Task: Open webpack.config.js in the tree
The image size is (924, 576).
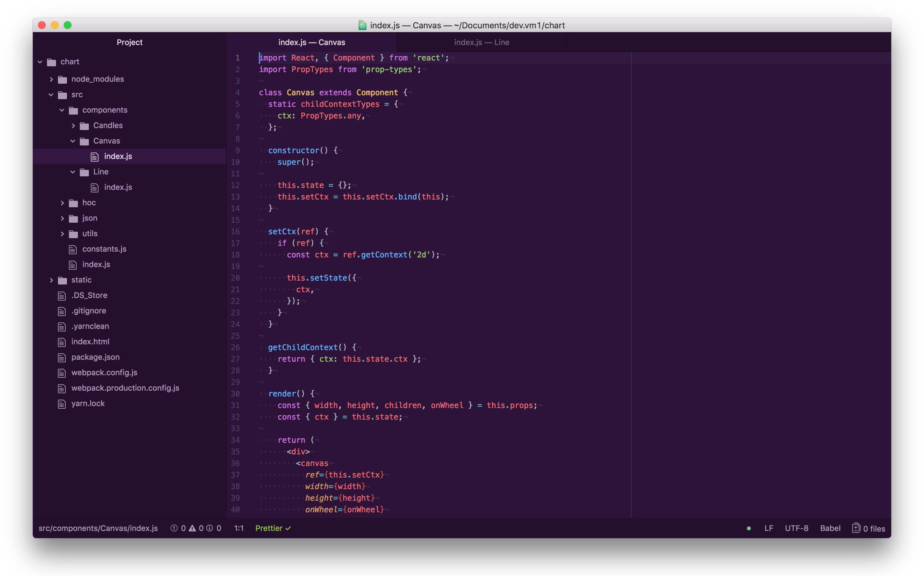Action: point(104,373)
